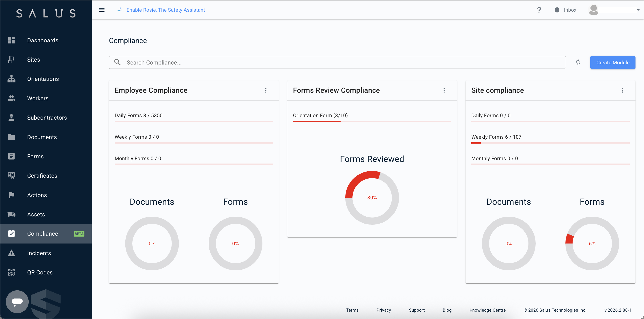This screenshot has width=644, height=319.
Task: Click the Orientations hierarchy icon
Action: point(11,79)
